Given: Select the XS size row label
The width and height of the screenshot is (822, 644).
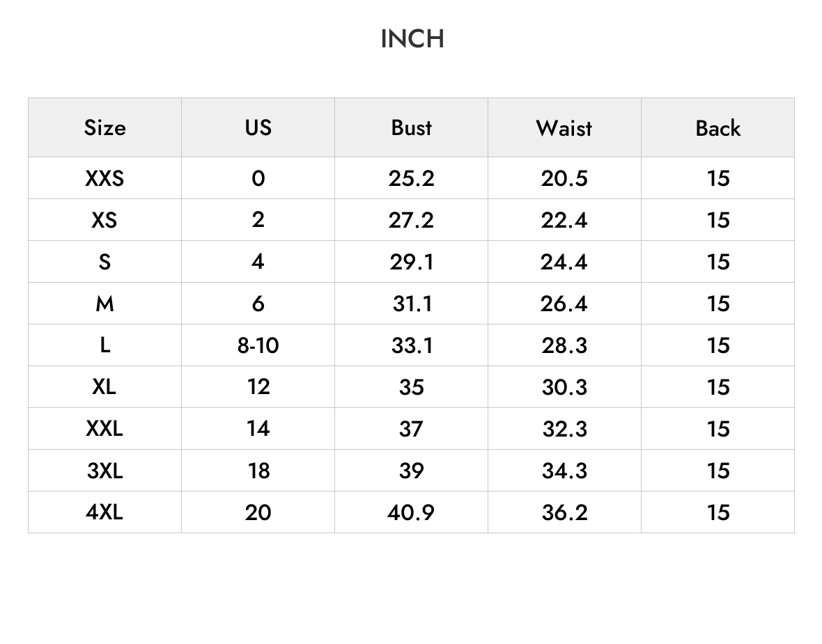Looking at the screenshot, I should [x=105, y=220].
